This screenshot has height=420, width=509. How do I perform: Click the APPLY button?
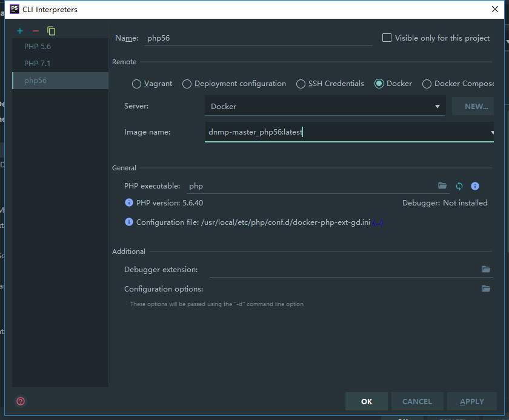click(471, 401)
